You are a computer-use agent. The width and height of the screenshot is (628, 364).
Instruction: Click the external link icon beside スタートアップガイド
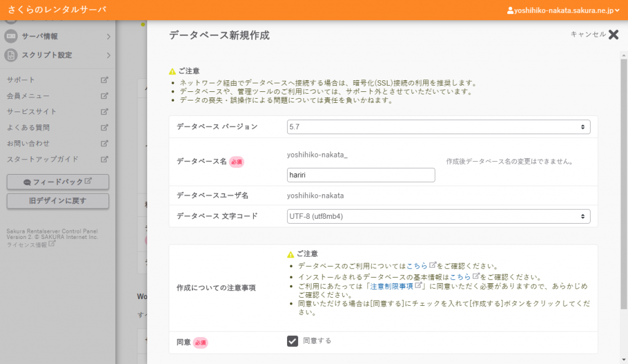click(104, 159)
